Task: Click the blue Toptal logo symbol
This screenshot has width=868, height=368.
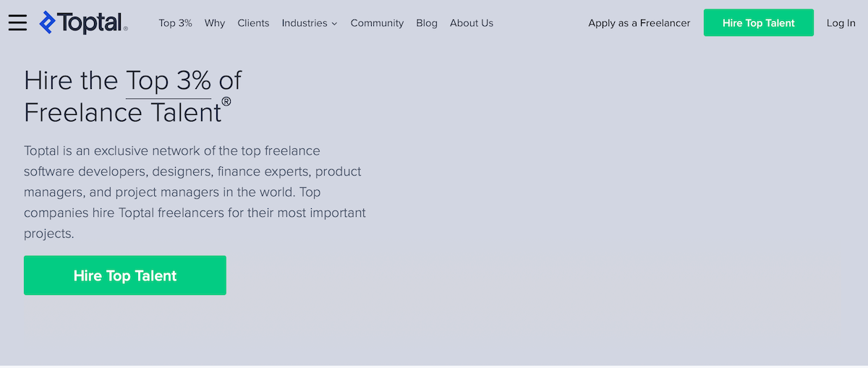Action: tap(48, 23)
